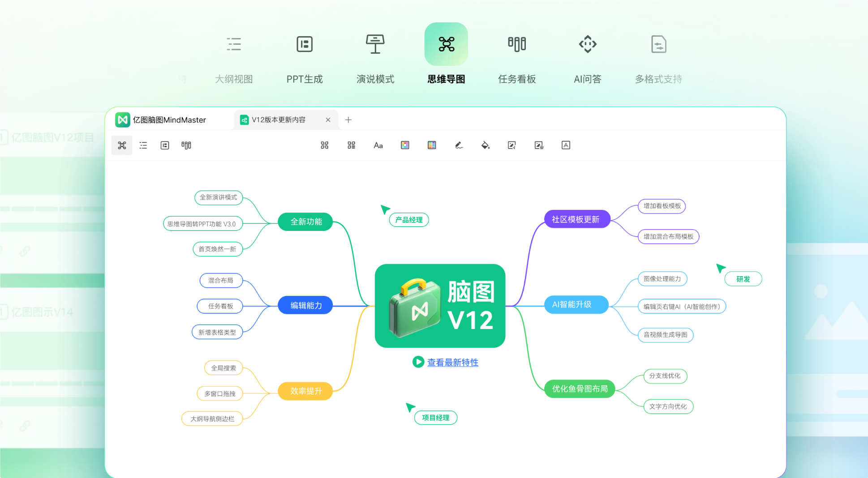Select the 优化鱼骨图布局 branch node
Image resolution: width=868 pixels, height=478 pixels.
(x=580, y=388)
